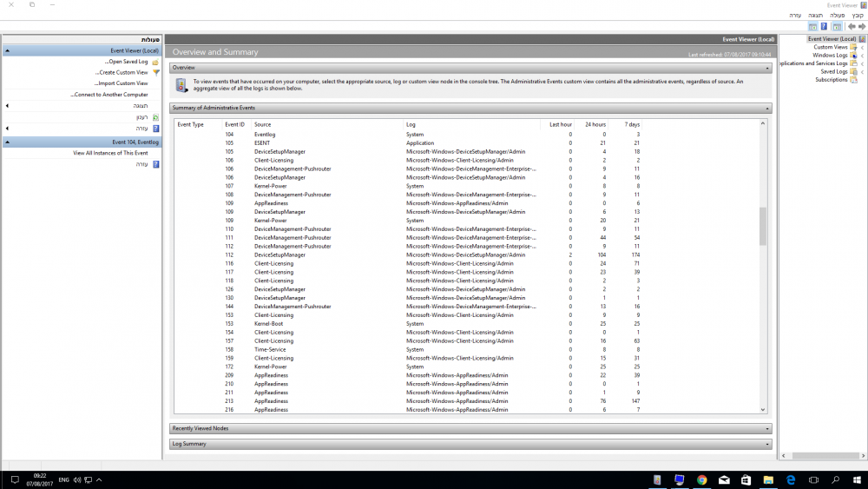This screenshot has width=868, height=489.
Task: Open the Store app on the taskbar
Action: pos(746,480)
